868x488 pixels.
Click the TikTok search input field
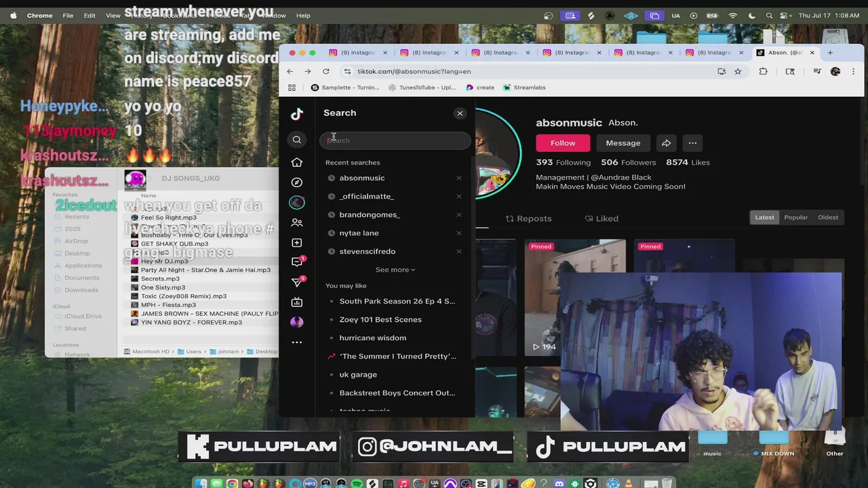395,140
